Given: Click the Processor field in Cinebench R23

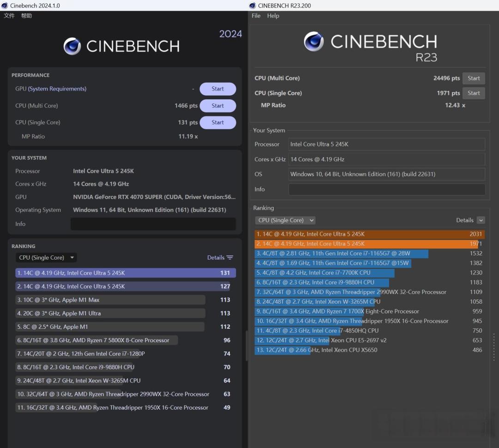Looking at the screenshot, I should point(387,144).
